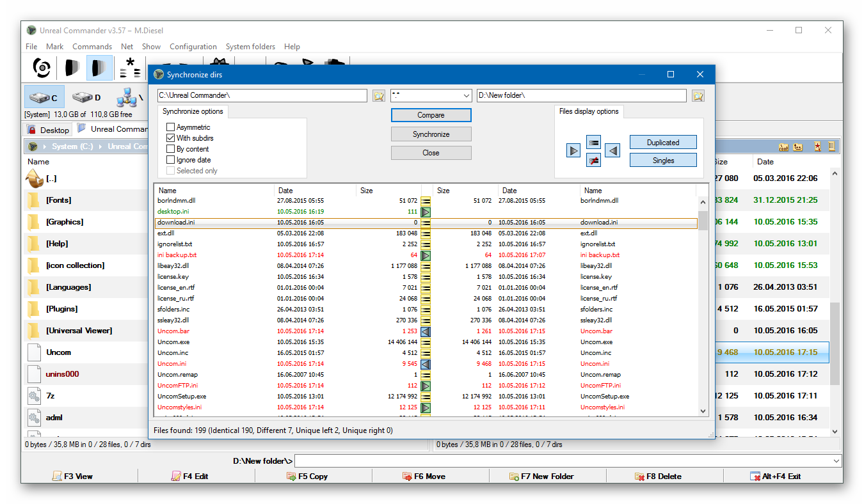Image resolution: width=864 pixels, height=504 pixels.
Task: Browse for left folder in Synchronize dirs
Action: pos(378,95)
